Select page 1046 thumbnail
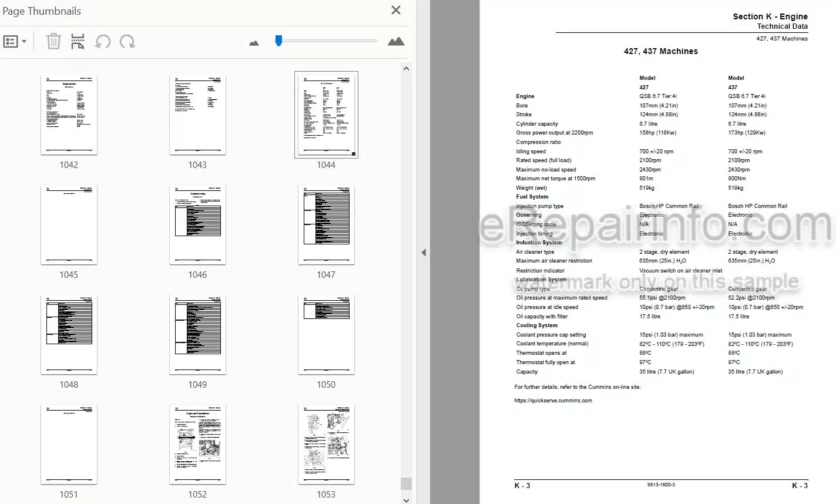The image size is (836, 504). coord(197,225)
